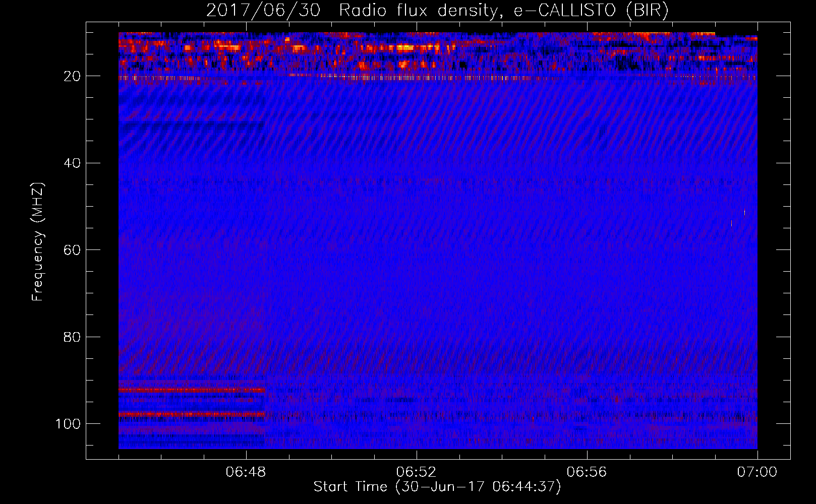
Task: Click the 60 frequency tick label
Action: point(73,250)
